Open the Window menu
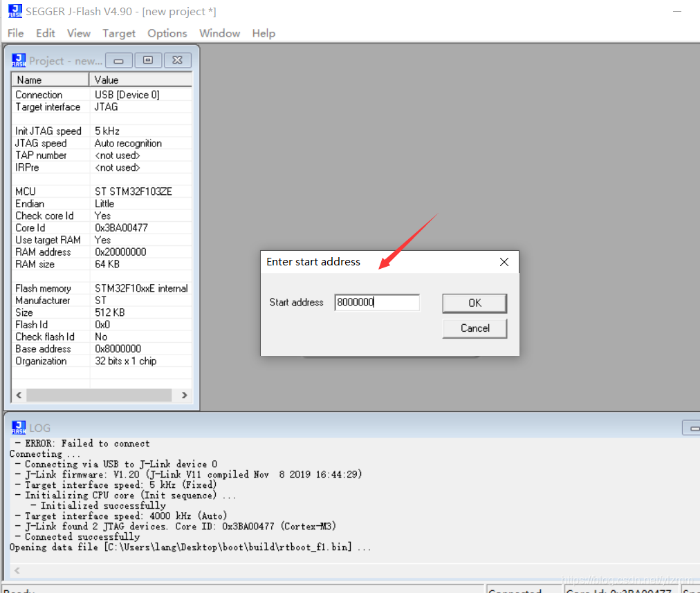The height and width of the screenshot is (593, 700). click(x=220, y=33)
